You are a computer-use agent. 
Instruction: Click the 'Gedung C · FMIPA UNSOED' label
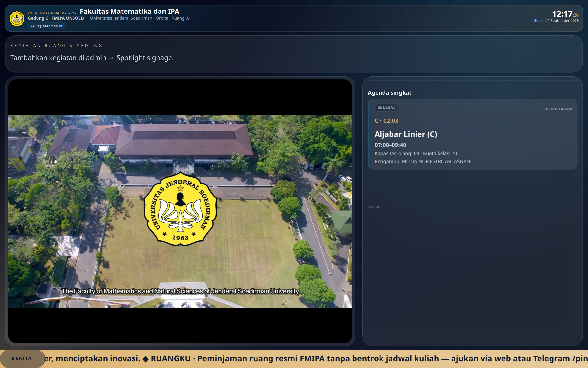pos(56,18)
